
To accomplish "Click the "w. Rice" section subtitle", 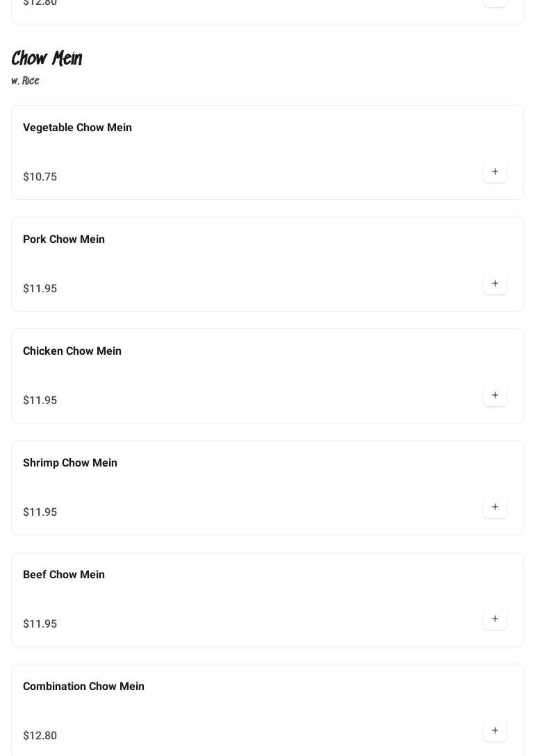I will pyautogui.click(x=25, y=81).
